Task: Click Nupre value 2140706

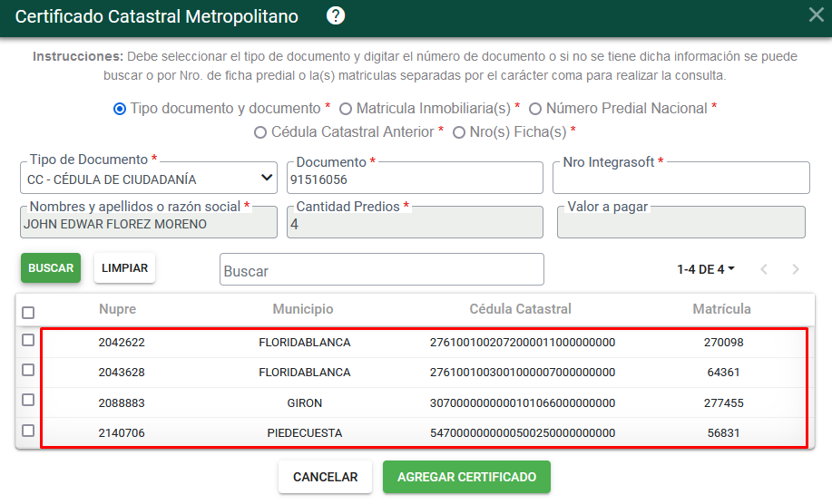Action: 122,433
